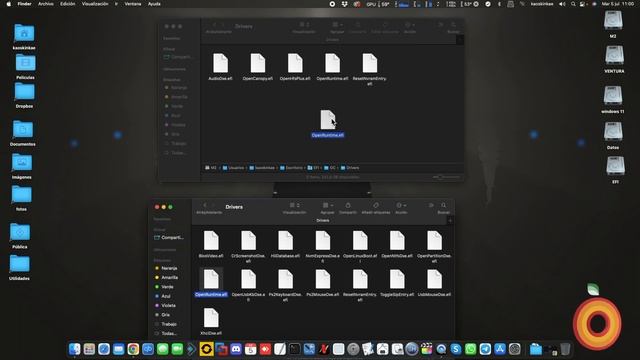This screenshot has height=360, width=640.
Task: Open Trabajo tag in lower window sidebar
Action: [x=166, y=324]
